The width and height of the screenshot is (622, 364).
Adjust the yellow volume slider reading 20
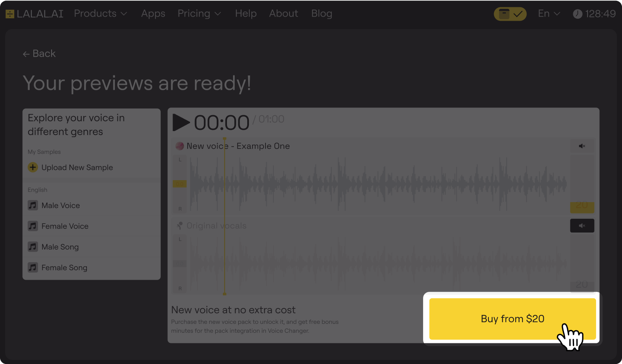click(x=582, y=207)
